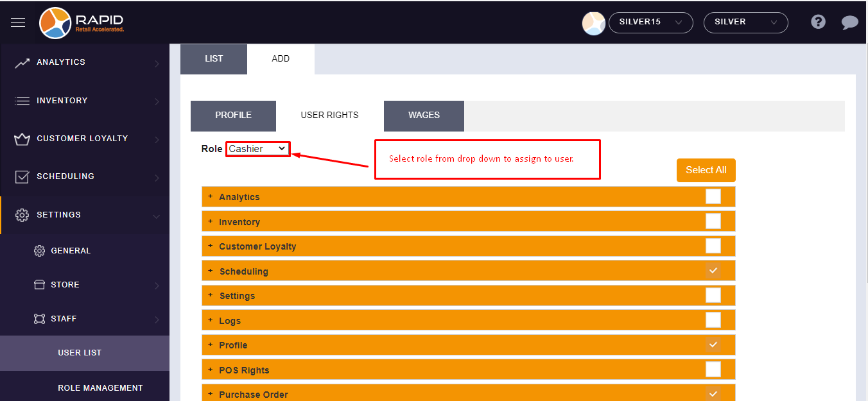Open the help question mark icon
The width and height of the screenshot is (868, 401).
tap(818, 22)
